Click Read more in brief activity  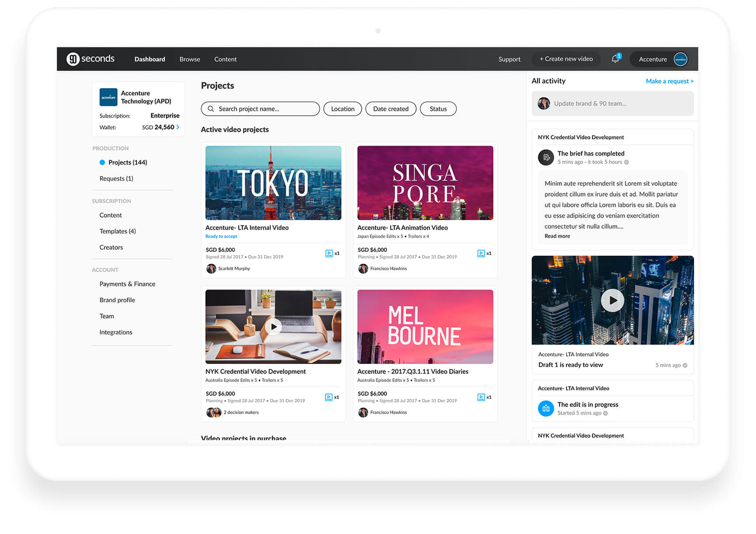coord(557,236)
